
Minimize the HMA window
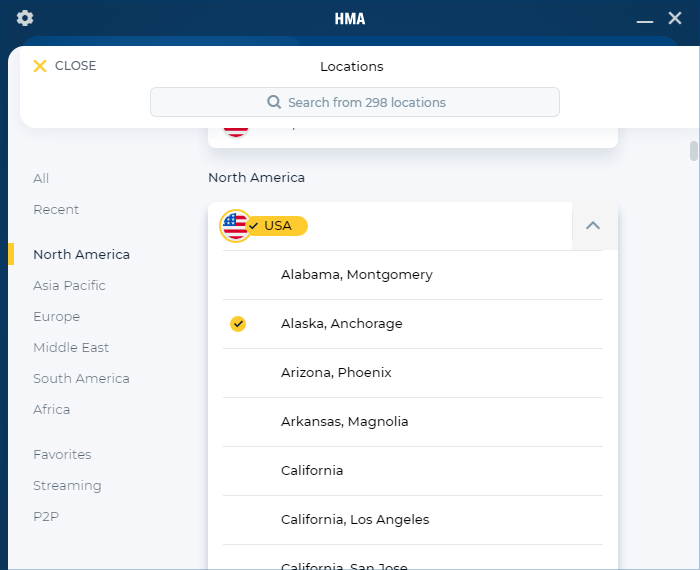point(645,19)
